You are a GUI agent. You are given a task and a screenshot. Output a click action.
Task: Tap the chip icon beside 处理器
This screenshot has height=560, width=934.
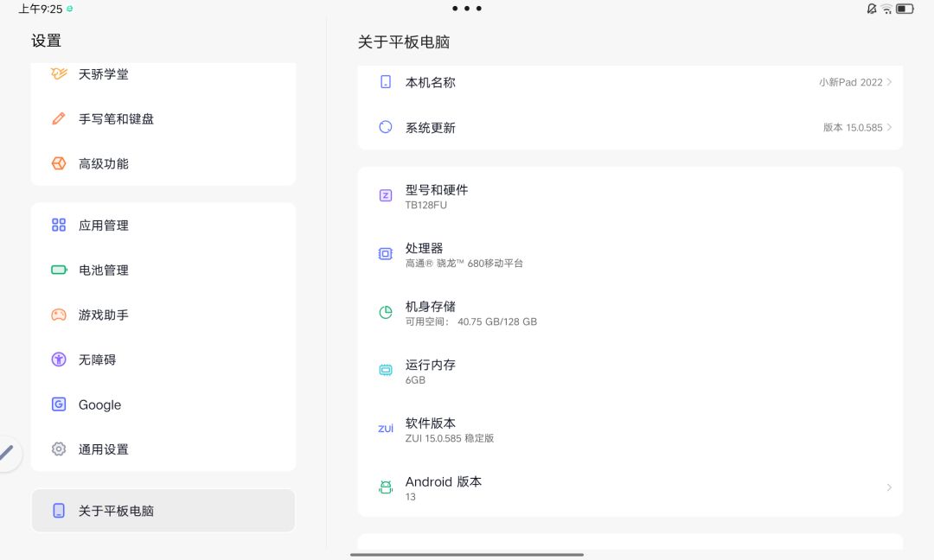(x=386, y=253)
